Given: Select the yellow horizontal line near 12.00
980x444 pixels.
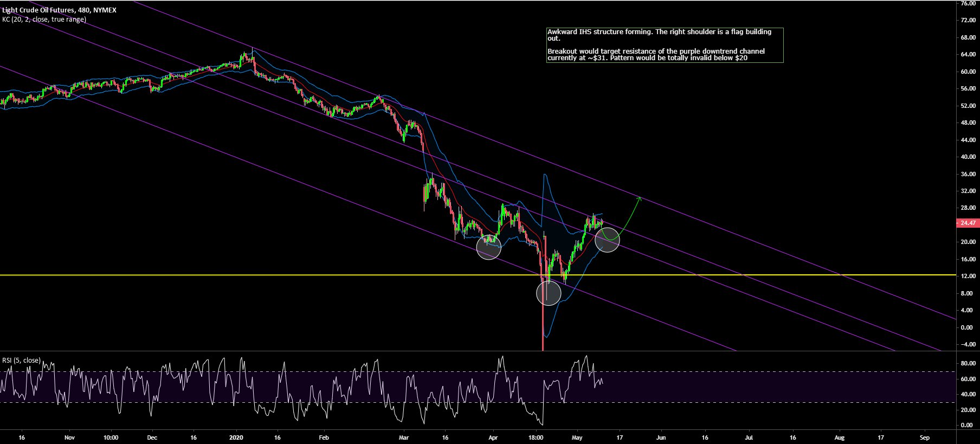Looking at the screenshot, I should coord(477,275).
